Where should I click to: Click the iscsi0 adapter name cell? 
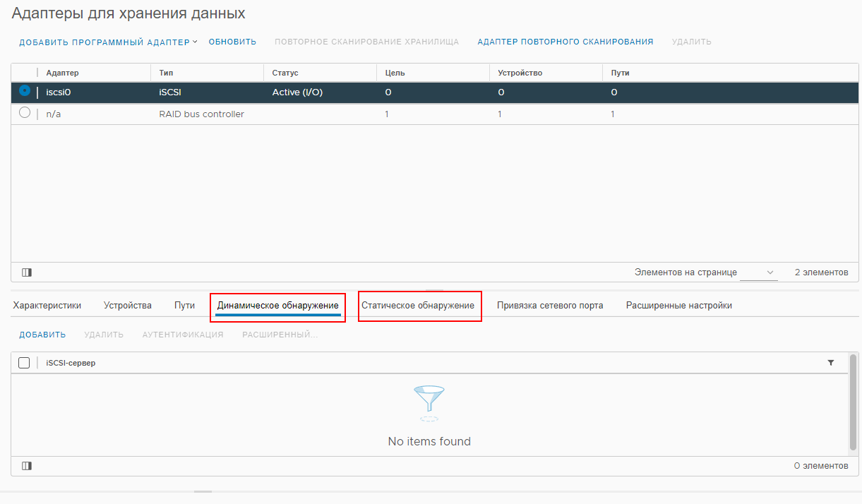58,92
